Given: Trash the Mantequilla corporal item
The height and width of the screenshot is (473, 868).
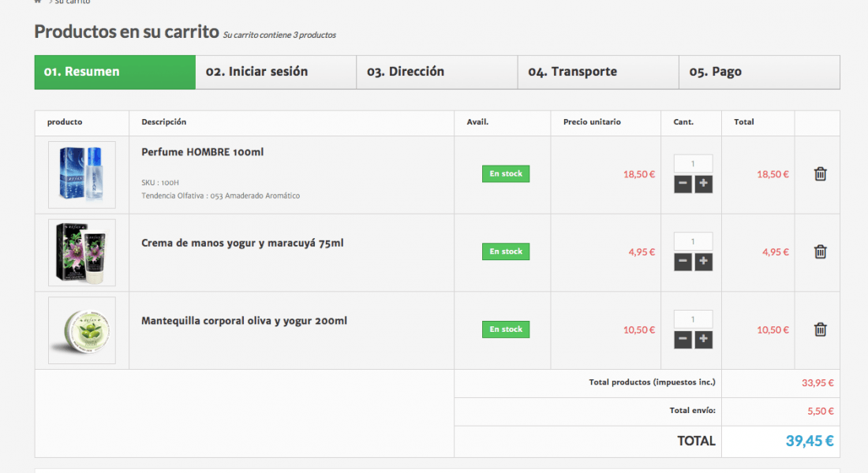Looking at the screenshot, I should pyautogui.click(x=820, y=330).
